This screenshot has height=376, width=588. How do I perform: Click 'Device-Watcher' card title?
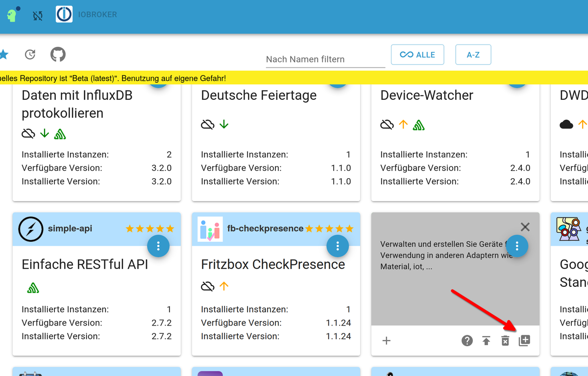tap(427, 95)
